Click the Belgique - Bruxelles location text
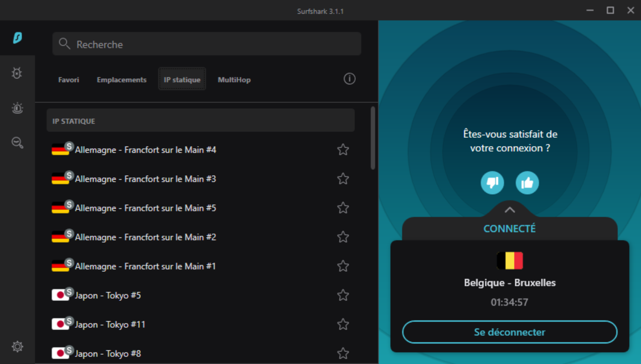 pyautogui.click(x=510, y=282)
